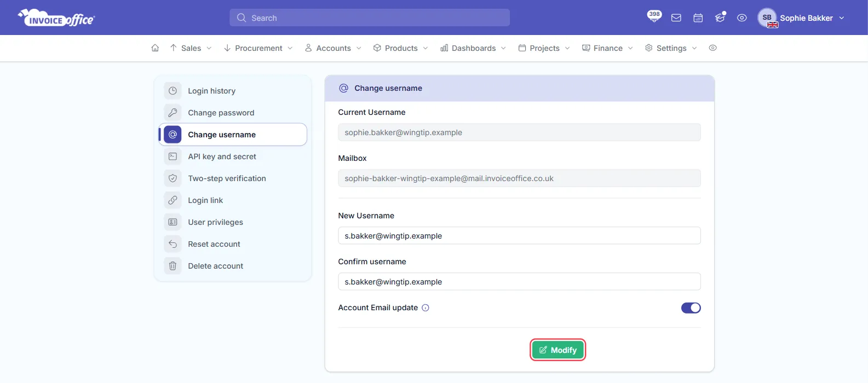The width and height of the screenshot is (868, 383).
Task: Click the Two-step verification shield icon
Action: 173,178
